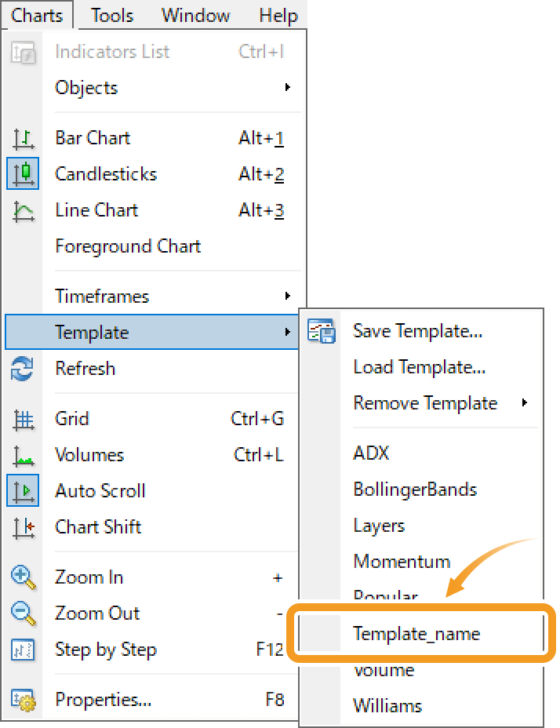The image size is (560, 728).
Task: Open the Tools menu
Action: coord(112,16)
